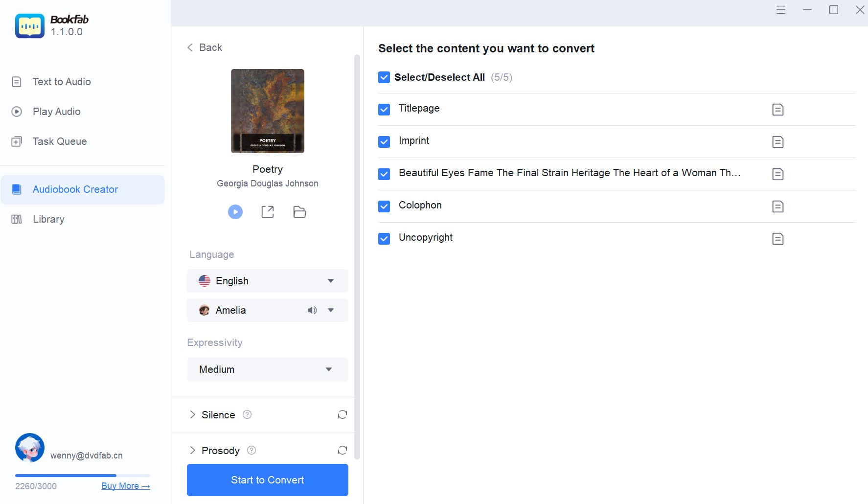Click the BookFab app logo
This screenshot has height=504, width=868.
click(29, 25)
